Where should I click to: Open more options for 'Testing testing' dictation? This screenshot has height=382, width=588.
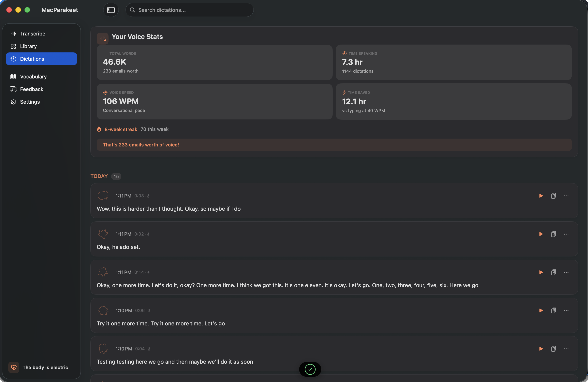566,349
